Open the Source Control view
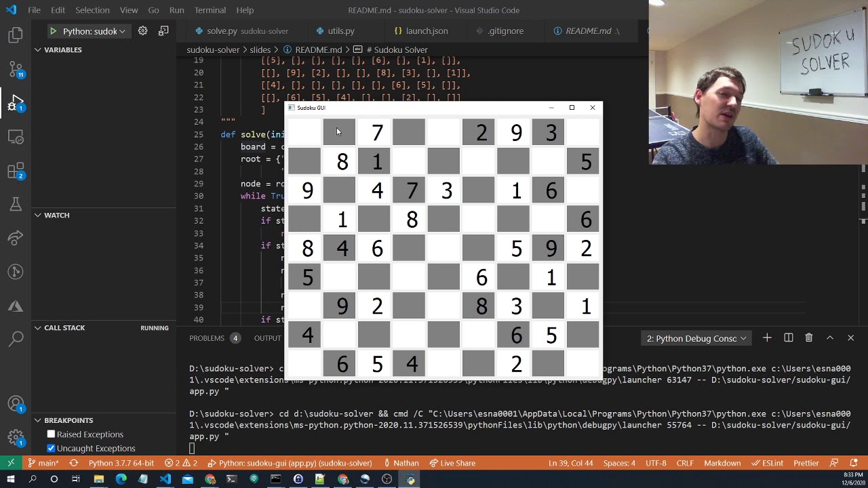This screenshot has height=488, width=868. click(x=16, y=69)
